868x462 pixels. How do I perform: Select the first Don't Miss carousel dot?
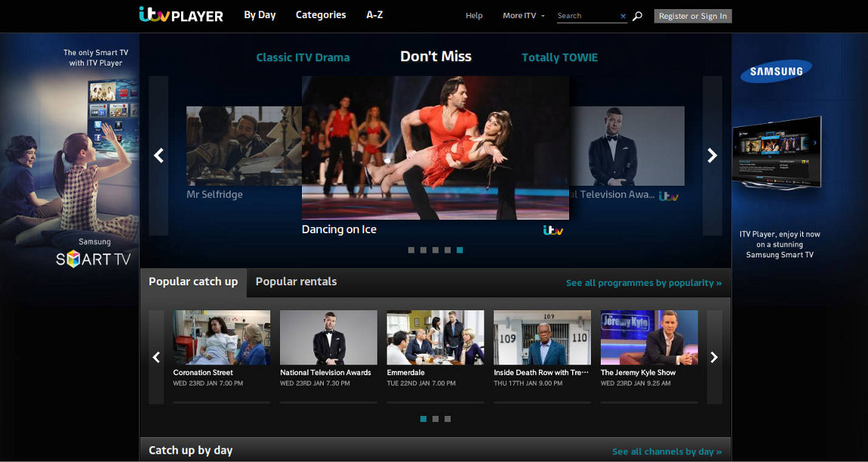pyautogui.click(x=411, y=250)
